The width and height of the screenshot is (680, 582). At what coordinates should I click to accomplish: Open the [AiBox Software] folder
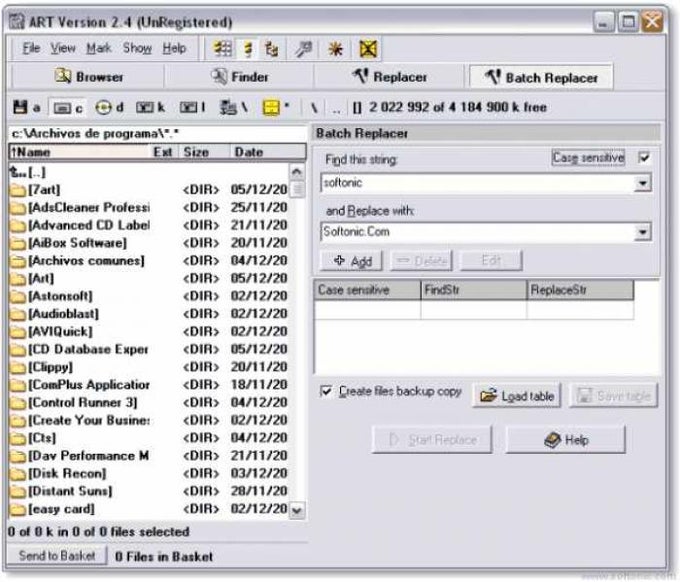[x=148, y=243]
